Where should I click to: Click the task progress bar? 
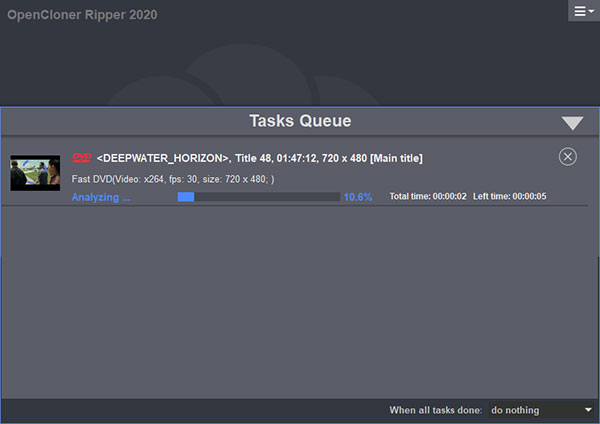pos(259,197)
